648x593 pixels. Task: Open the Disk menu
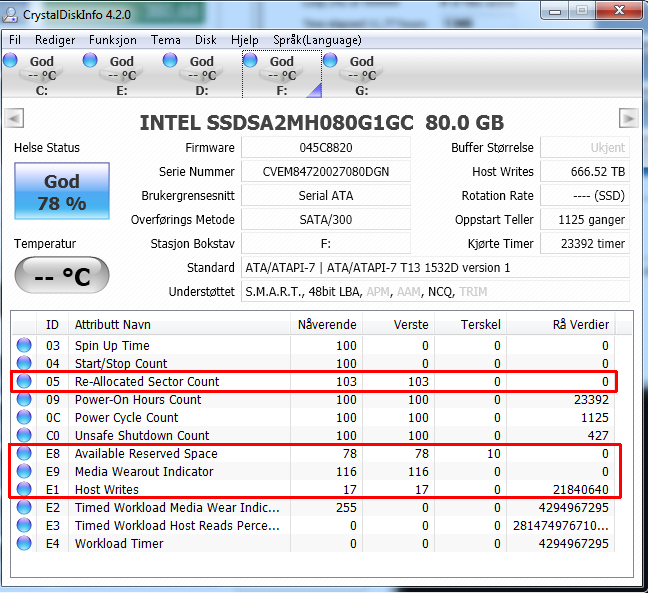pos(205,40)
